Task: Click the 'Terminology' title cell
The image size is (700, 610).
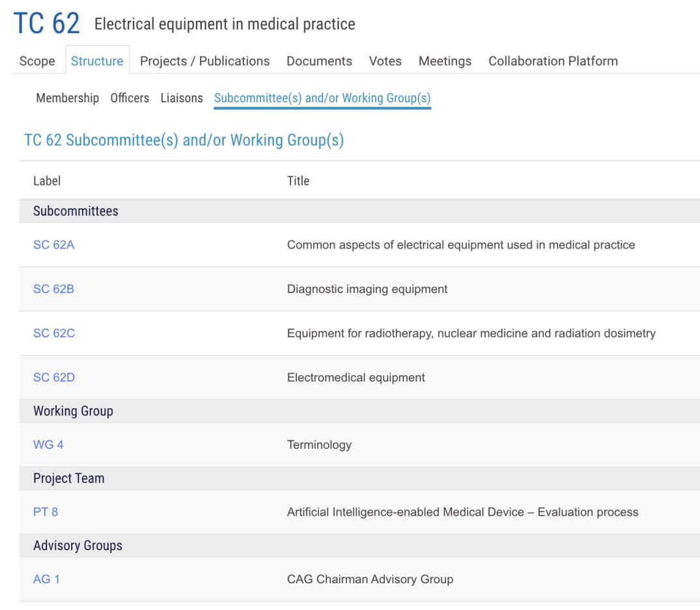Action: [x=319, y=445]
